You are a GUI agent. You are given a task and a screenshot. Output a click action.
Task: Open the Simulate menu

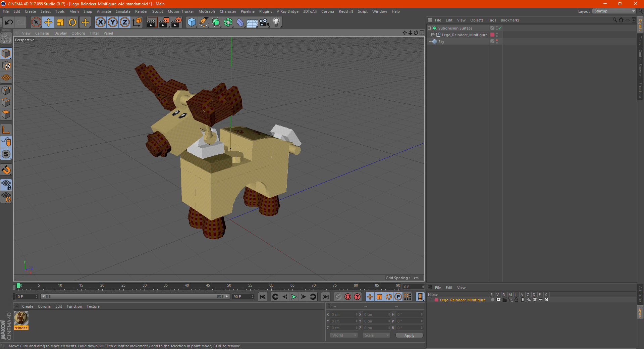pos(123,11)
